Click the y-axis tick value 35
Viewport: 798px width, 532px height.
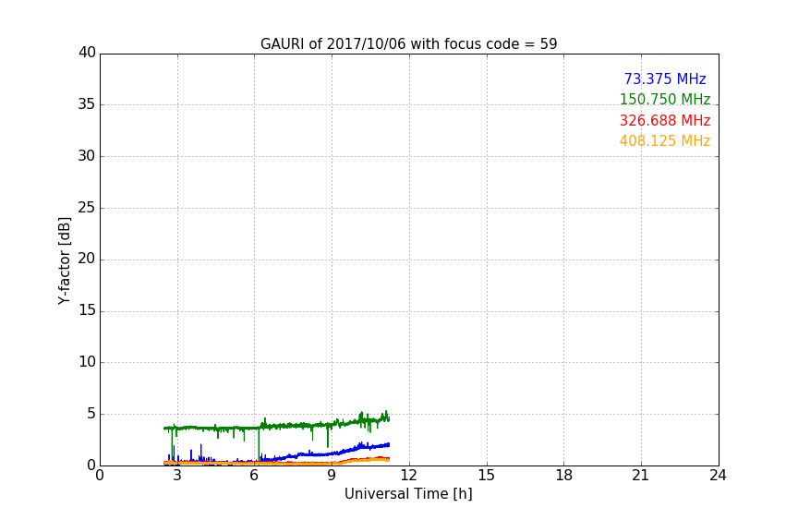(x=87, y=104)
